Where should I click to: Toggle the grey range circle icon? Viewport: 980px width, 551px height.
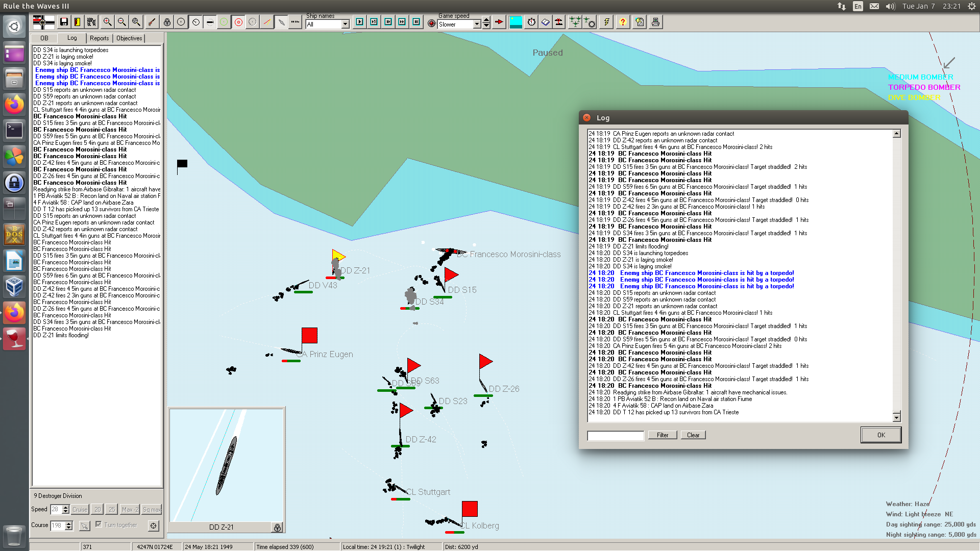253,22
